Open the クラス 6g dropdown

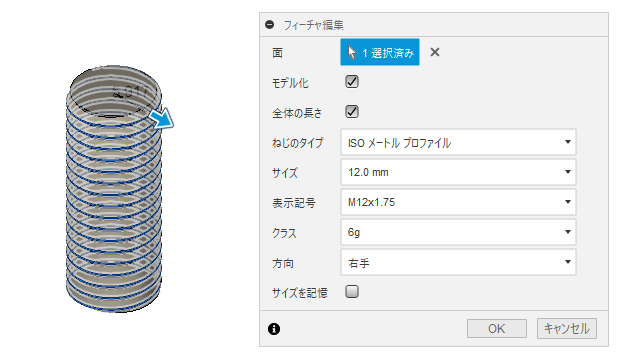[x=458, y=232]
